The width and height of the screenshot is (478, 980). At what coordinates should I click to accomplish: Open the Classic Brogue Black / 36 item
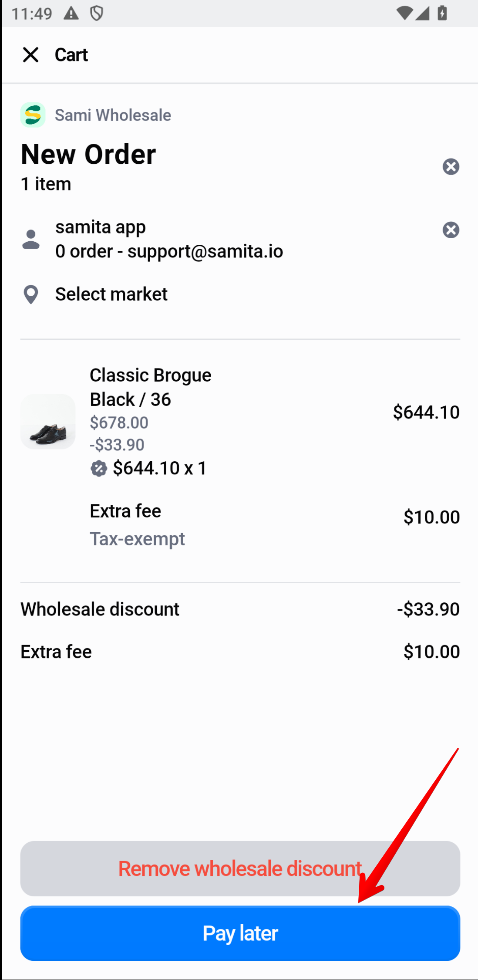151,387
